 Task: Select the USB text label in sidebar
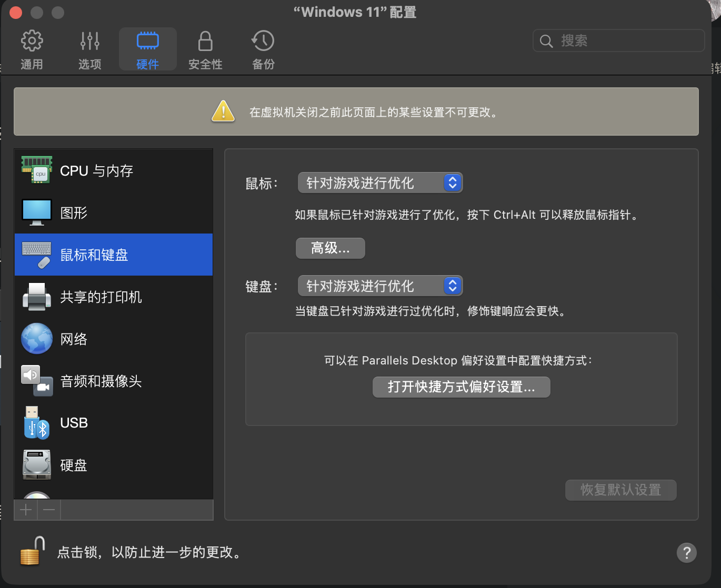(74, 423)
